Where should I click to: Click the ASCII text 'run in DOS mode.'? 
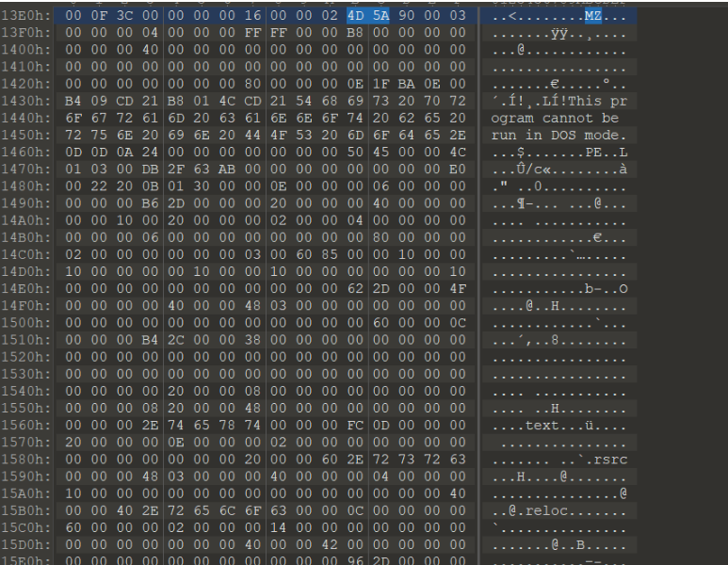(x=559, y=136)
